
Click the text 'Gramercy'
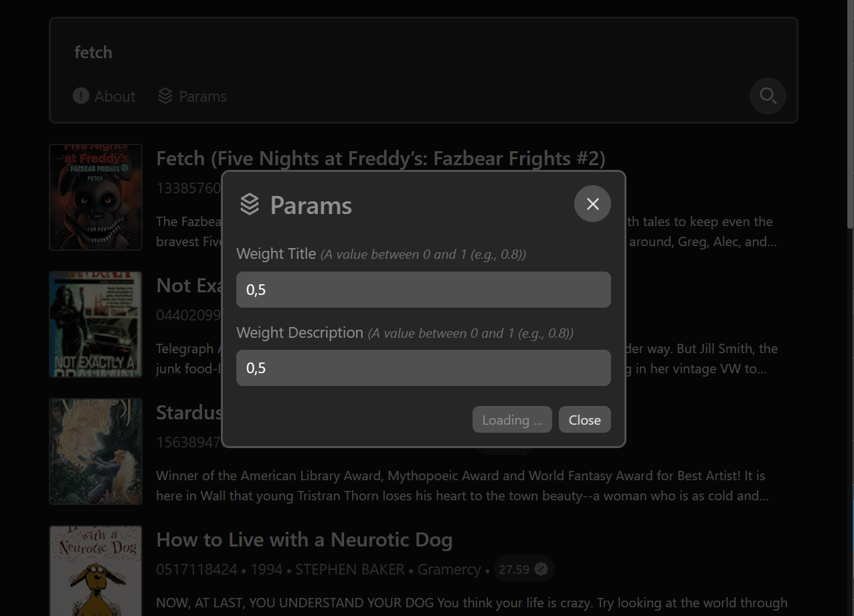click(x=449, y=570)
